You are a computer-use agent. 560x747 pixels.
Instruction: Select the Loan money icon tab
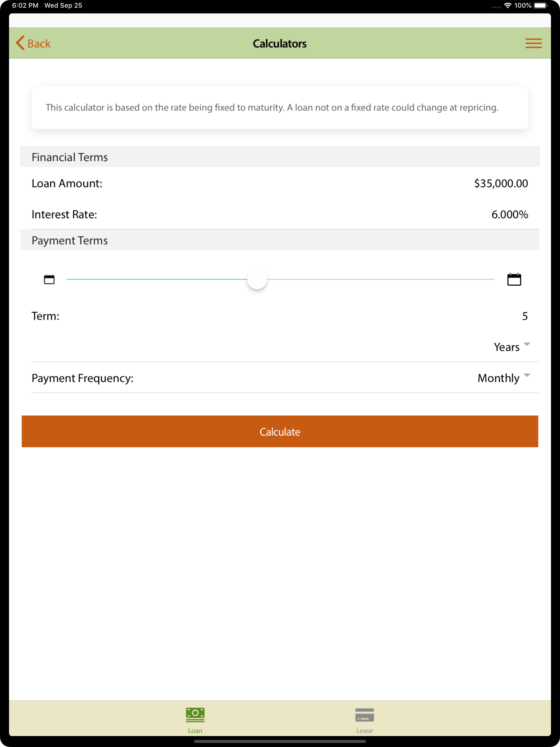195,714
